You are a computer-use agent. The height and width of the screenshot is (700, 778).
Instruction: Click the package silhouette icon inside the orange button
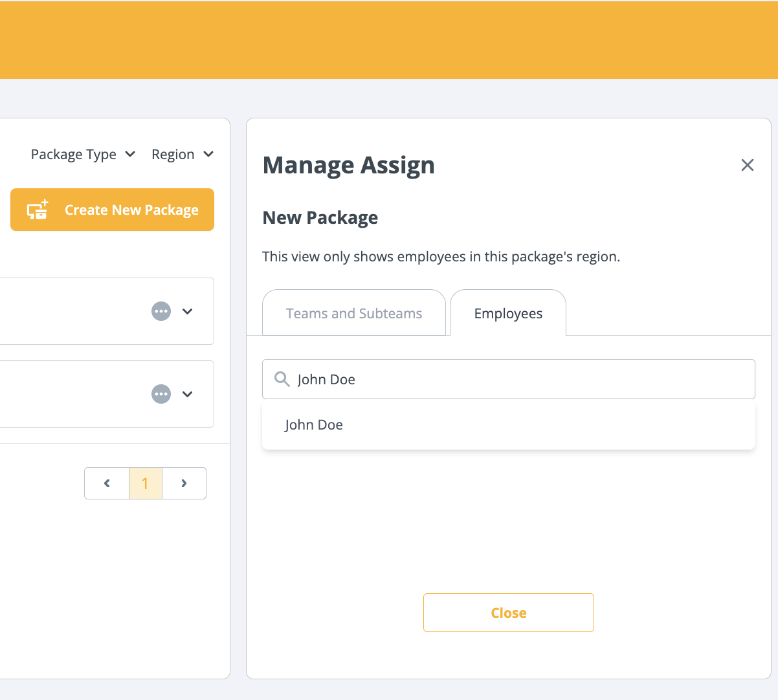[37, 209]
